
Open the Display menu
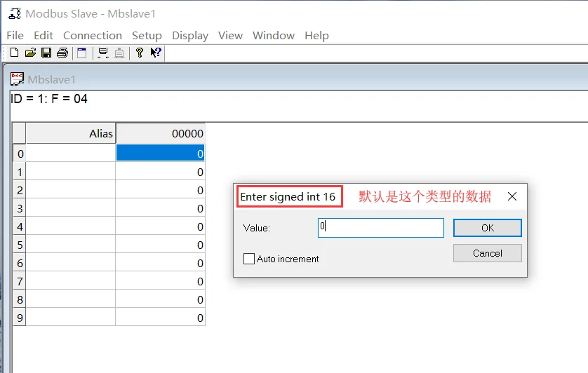coord(190,35)
